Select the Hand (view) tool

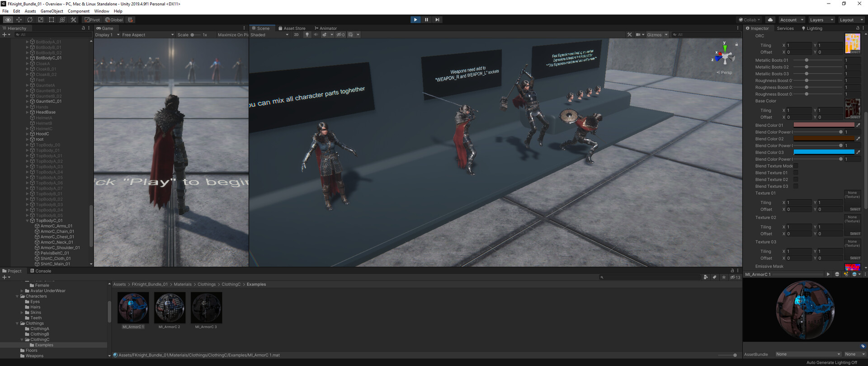click(8, 20)
